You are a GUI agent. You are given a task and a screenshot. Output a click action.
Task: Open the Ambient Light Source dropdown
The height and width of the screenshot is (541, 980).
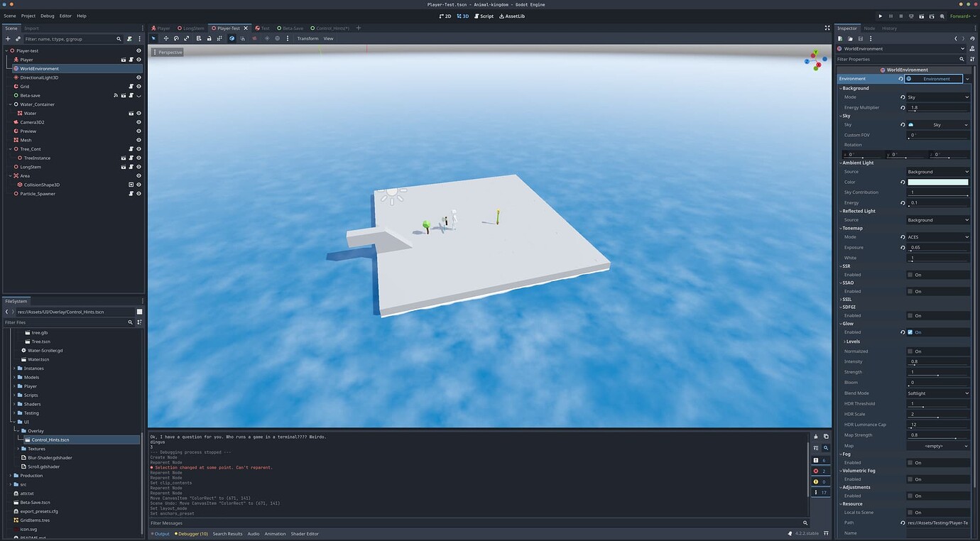(x=937, y=172)
